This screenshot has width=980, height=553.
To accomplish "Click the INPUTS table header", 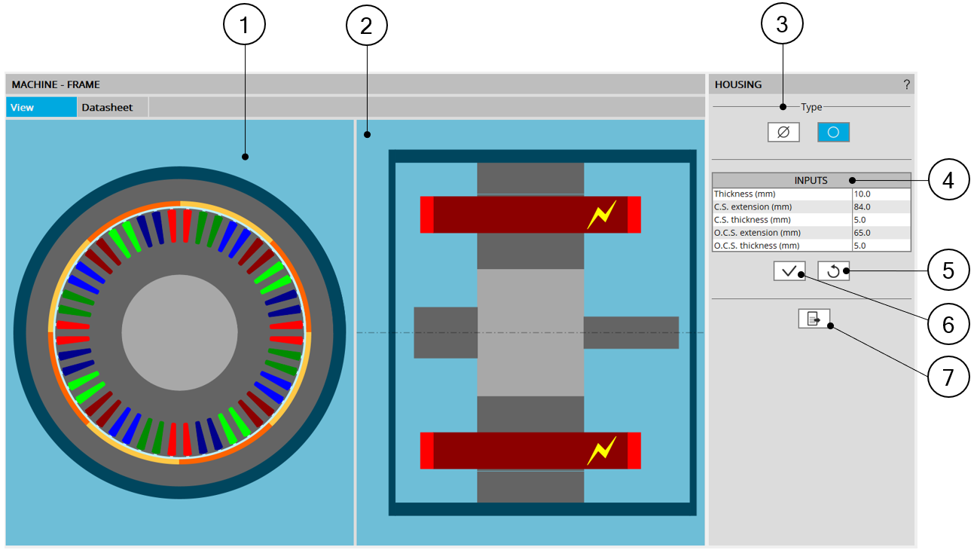I will point(811,180).
